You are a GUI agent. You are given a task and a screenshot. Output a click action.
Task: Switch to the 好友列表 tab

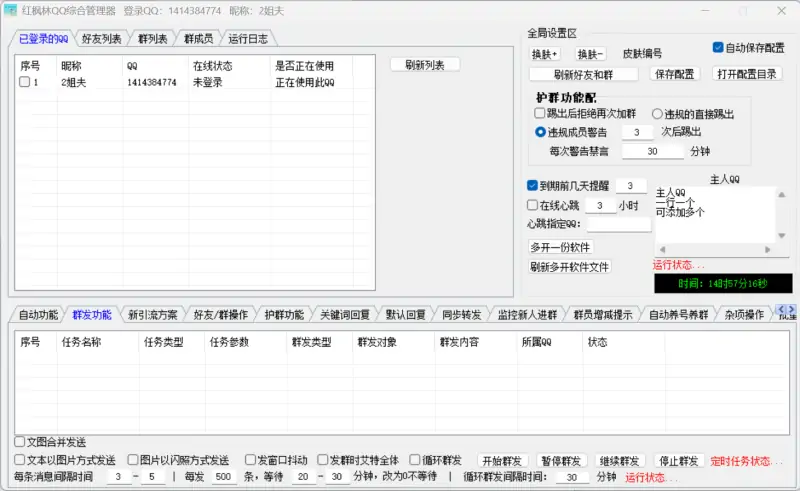coord(101,39)
